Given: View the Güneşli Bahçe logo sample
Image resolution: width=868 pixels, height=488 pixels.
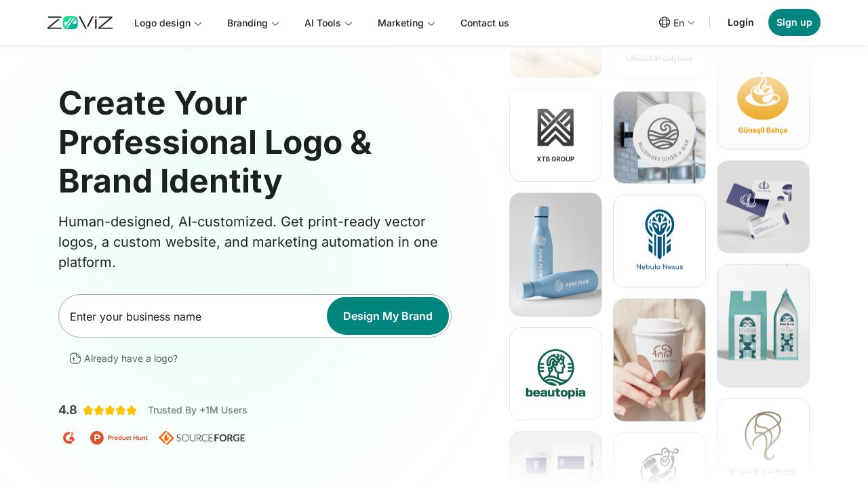Looking at the screenshot, I should coord(763,103).
